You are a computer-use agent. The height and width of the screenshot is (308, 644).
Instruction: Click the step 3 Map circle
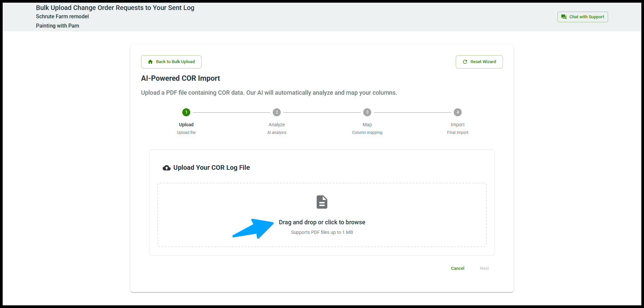click(367, 112)
